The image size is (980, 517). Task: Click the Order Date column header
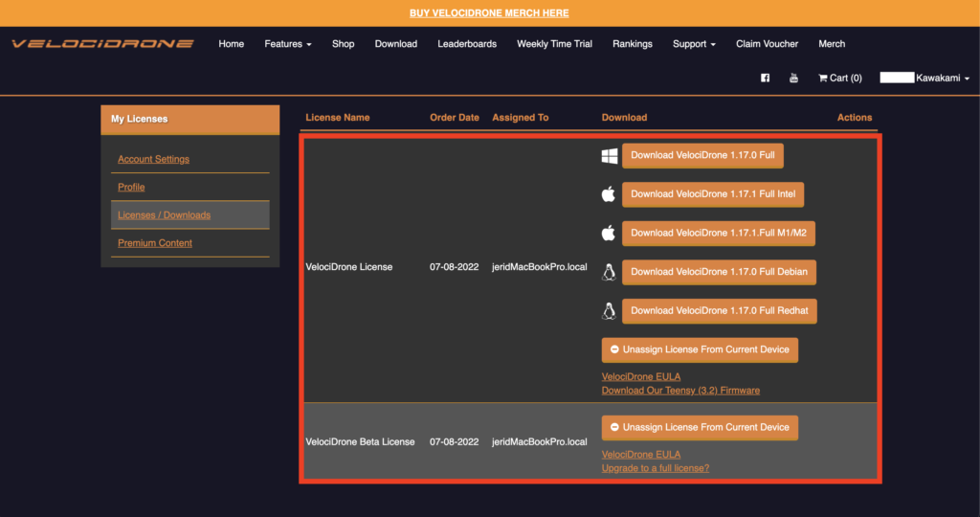(x=455, y=118)
